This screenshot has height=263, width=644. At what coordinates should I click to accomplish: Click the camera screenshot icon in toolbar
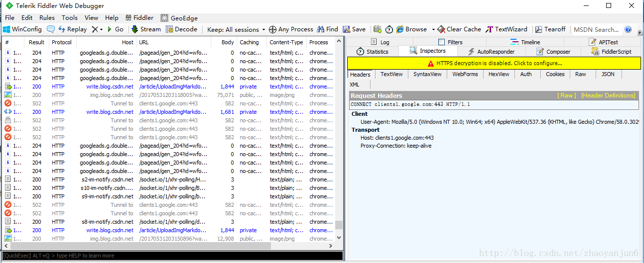378,29
